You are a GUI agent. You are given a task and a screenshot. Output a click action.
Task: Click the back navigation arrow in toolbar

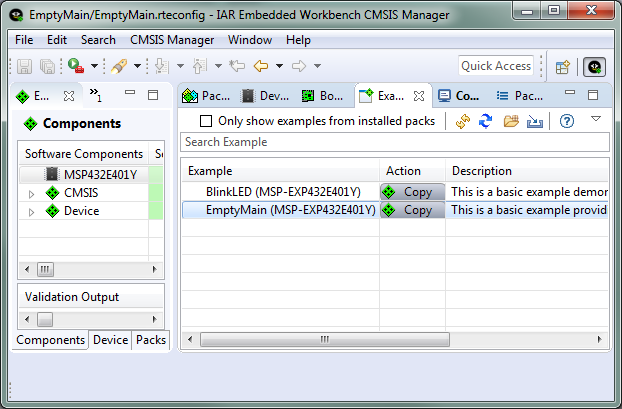(x=260, y=66)
